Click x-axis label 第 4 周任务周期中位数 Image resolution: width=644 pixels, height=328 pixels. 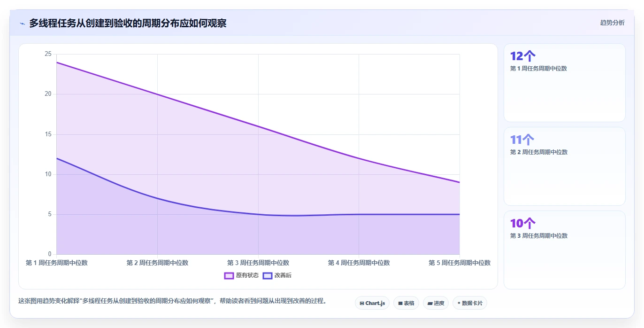pos(359,263)
